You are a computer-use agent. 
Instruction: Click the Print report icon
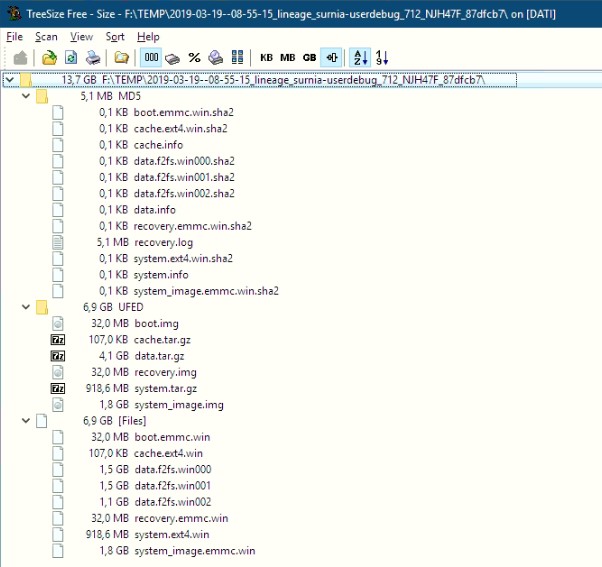[92, 57]
